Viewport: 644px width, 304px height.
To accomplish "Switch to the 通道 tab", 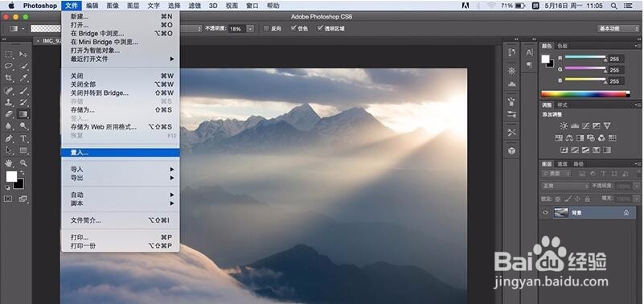I will point(562,164).
